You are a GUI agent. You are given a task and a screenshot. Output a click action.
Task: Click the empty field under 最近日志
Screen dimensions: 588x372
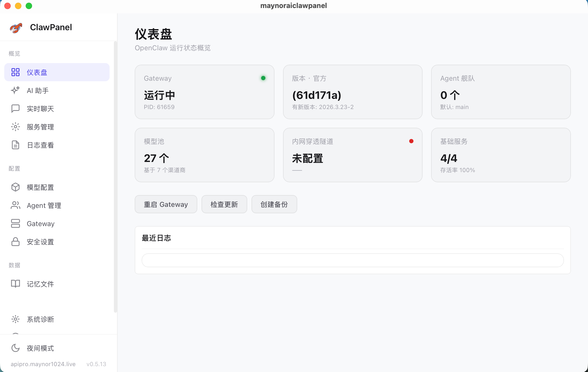point(353,260)
